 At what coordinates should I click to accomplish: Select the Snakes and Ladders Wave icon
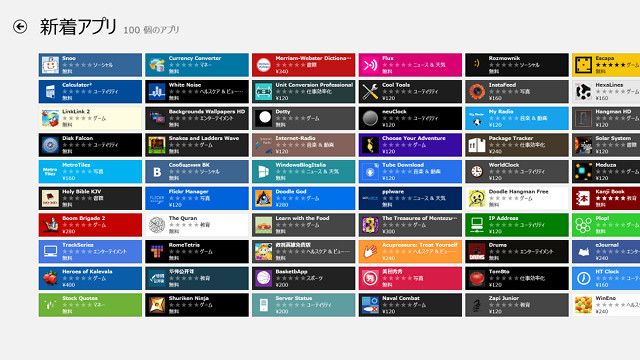tap(157, 145)
